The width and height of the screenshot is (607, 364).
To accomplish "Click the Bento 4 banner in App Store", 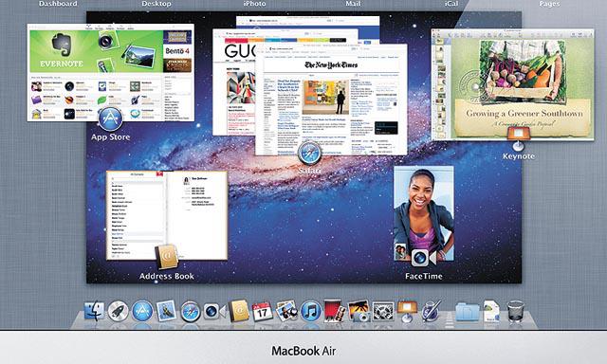I will [x=177, y=51].
